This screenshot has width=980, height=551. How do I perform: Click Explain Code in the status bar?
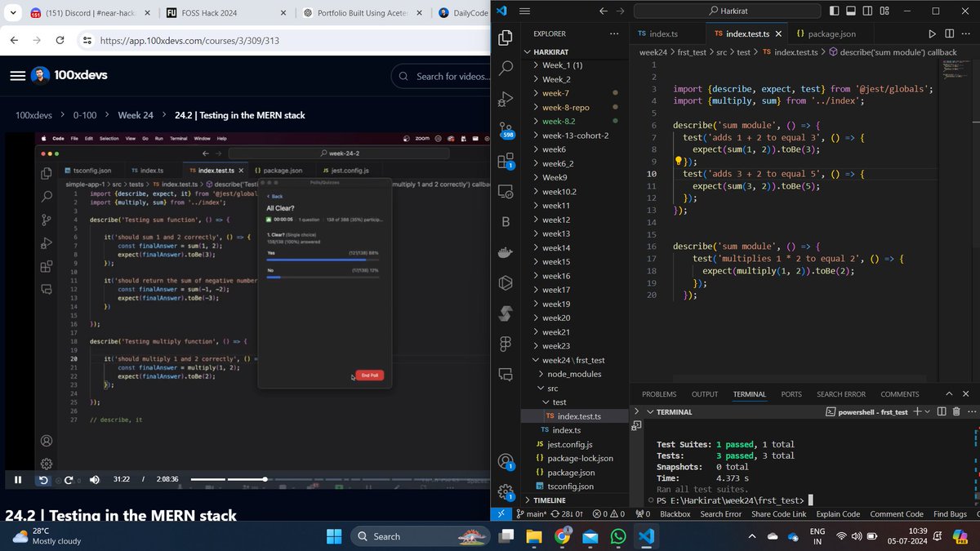point(838,513)
